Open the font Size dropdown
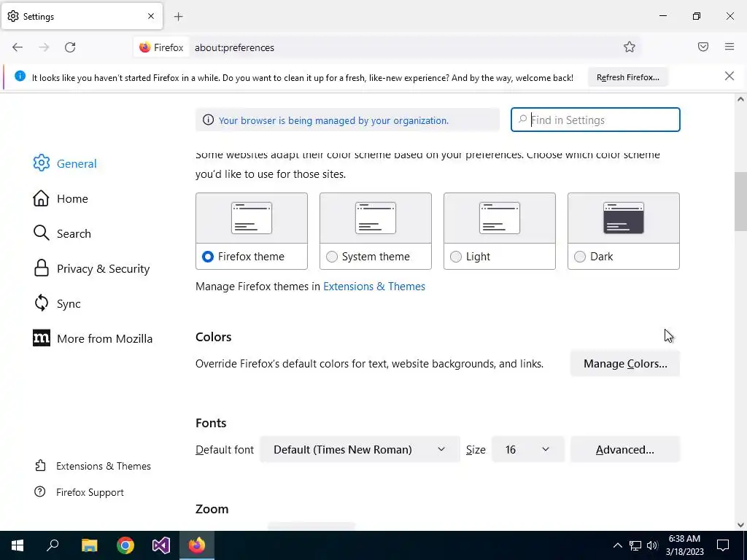 point(528,449)
